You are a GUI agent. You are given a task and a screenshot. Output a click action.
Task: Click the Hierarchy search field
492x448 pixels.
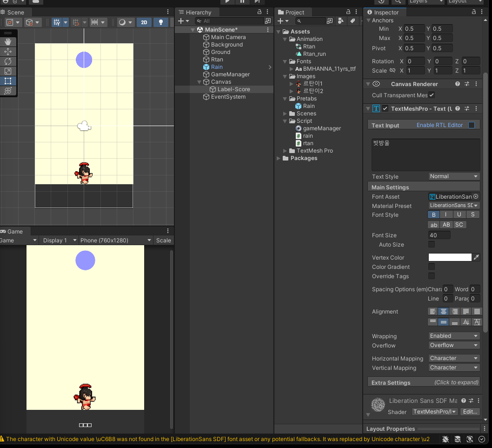tap(229, 21)
